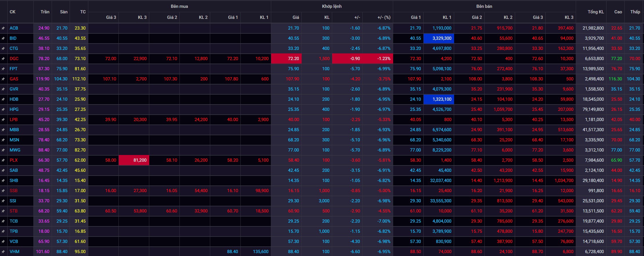
Task: Select the Bên mua header group
Action: point(179,6)
